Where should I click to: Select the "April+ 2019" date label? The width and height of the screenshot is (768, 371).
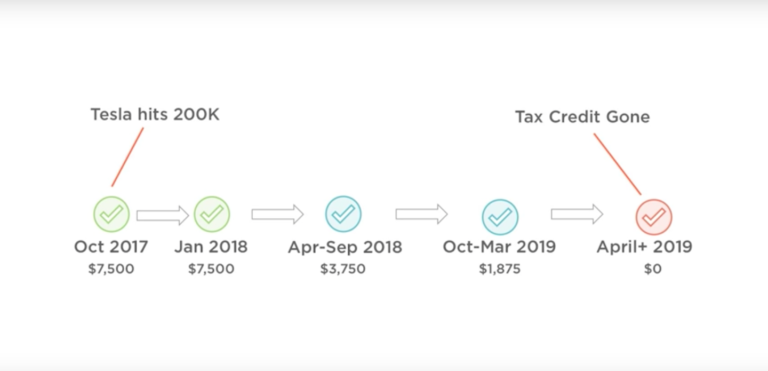tap(645, 247)
